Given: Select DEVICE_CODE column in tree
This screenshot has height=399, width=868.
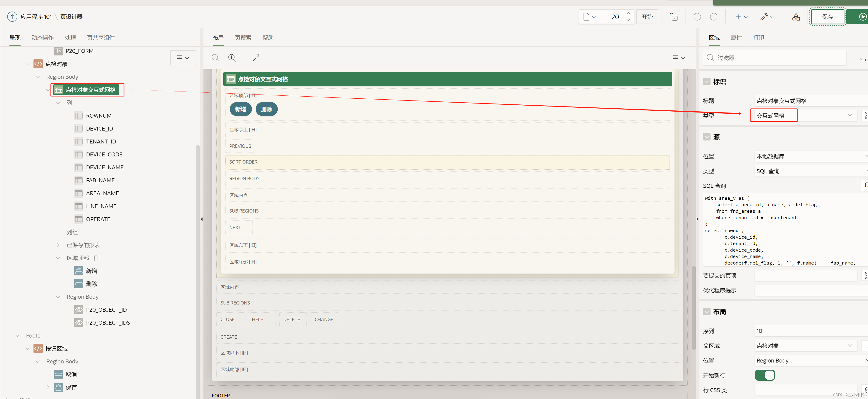Looking at the screenshot, I should [x=104, y=155].
